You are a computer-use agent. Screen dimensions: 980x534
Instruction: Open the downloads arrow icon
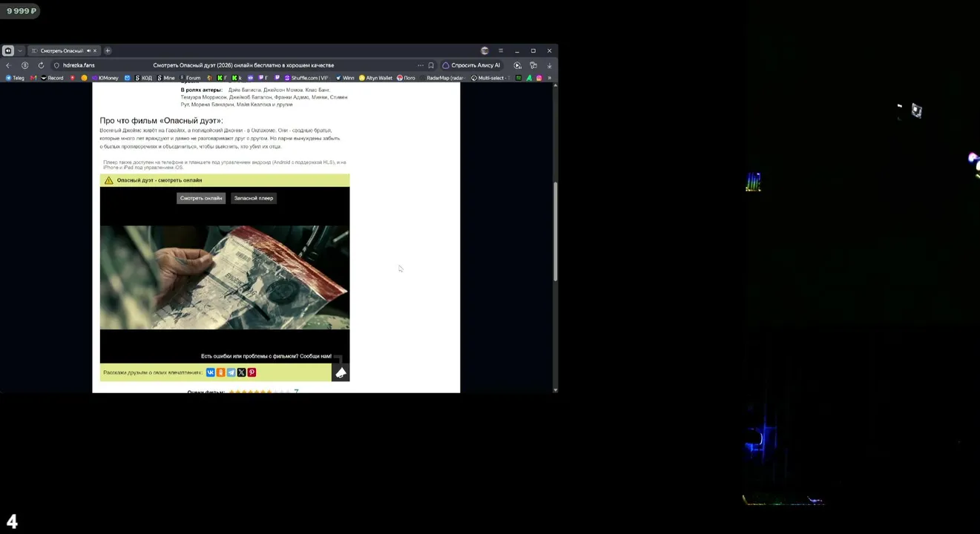coord(549,65)
